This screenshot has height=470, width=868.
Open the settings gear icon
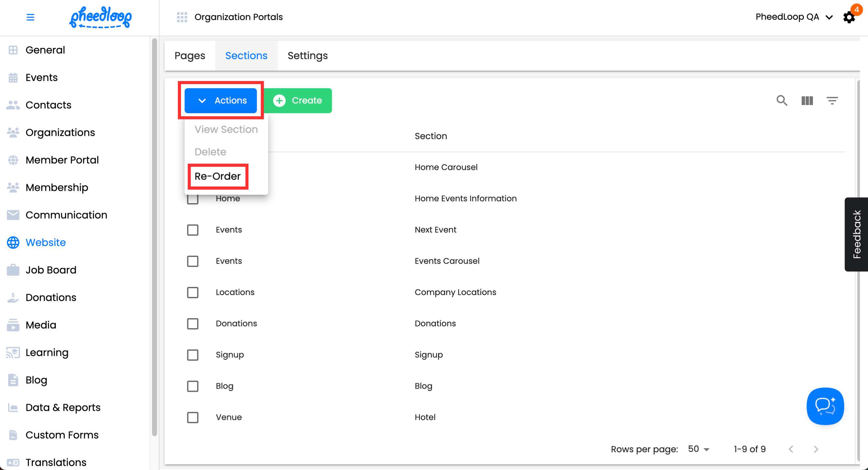coord(849,18)
